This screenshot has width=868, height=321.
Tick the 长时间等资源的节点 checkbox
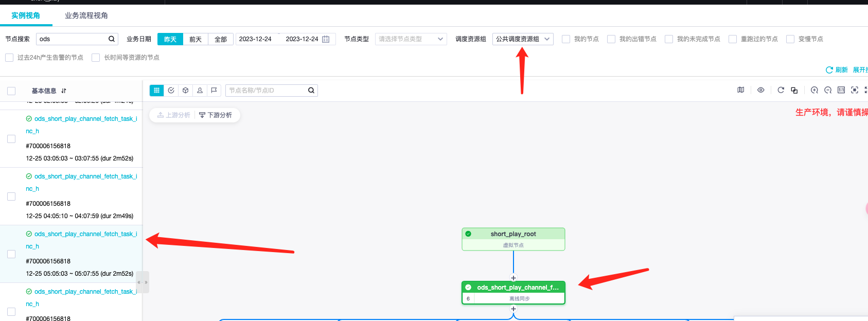click(x=96, y=58)
